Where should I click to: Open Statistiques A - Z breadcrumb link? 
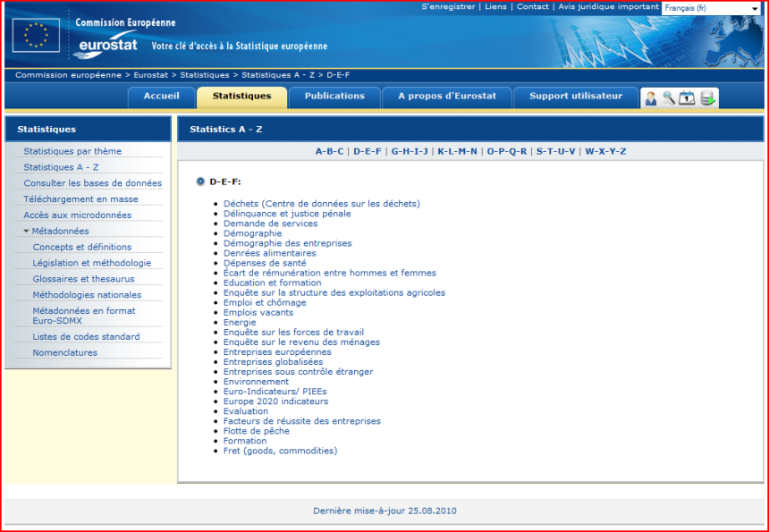click(x=278, y=75)
